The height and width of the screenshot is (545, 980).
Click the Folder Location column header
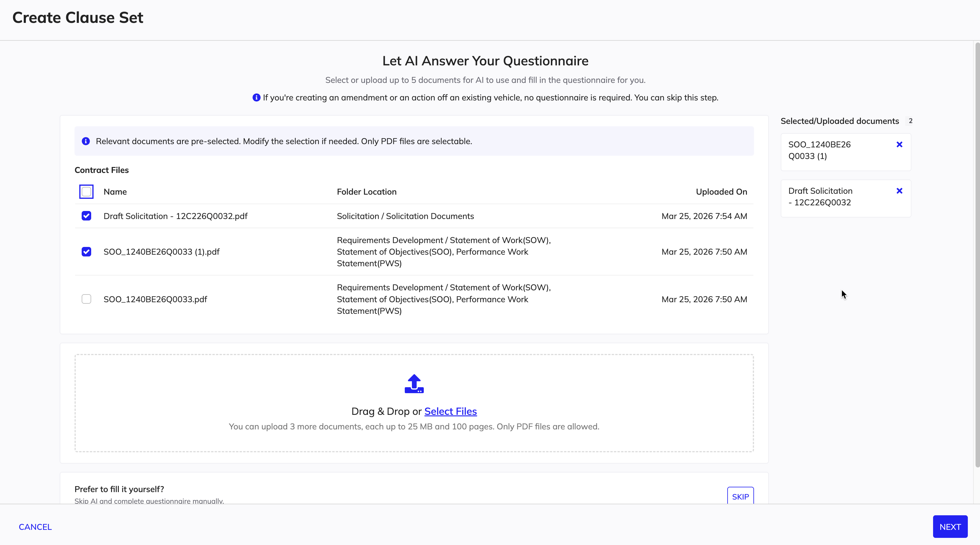367,192
